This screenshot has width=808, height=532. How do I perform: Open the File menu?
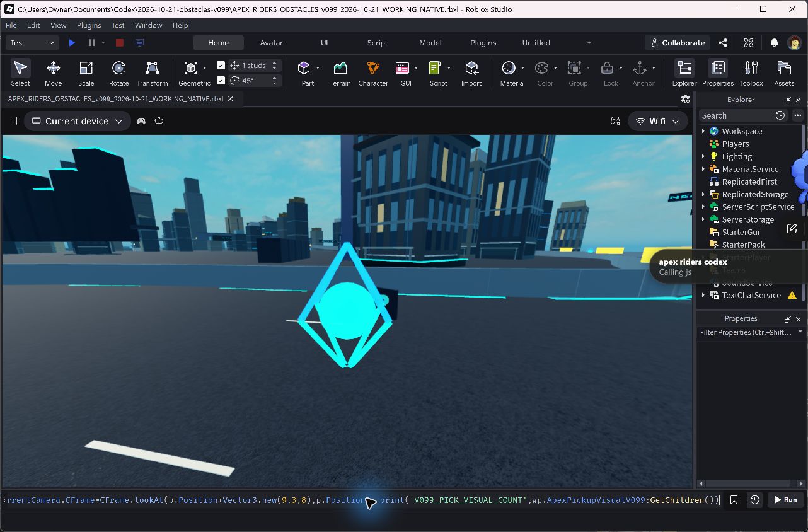(x=11, y=25)
